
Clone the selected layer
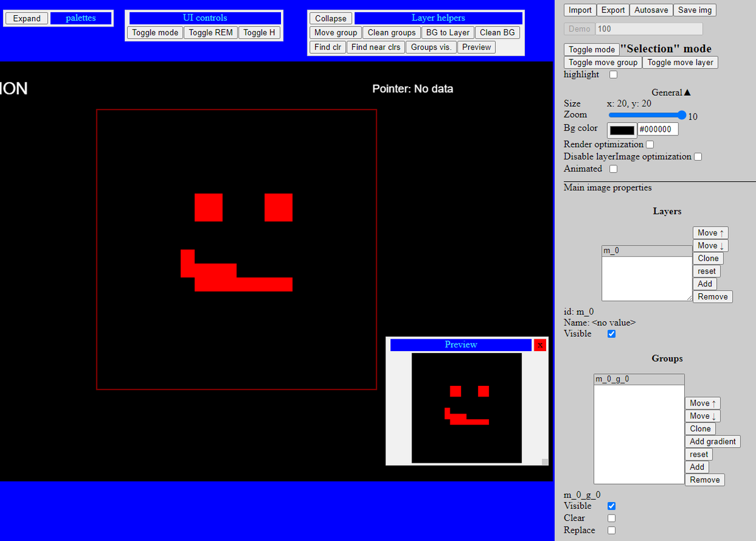point(708,259)
